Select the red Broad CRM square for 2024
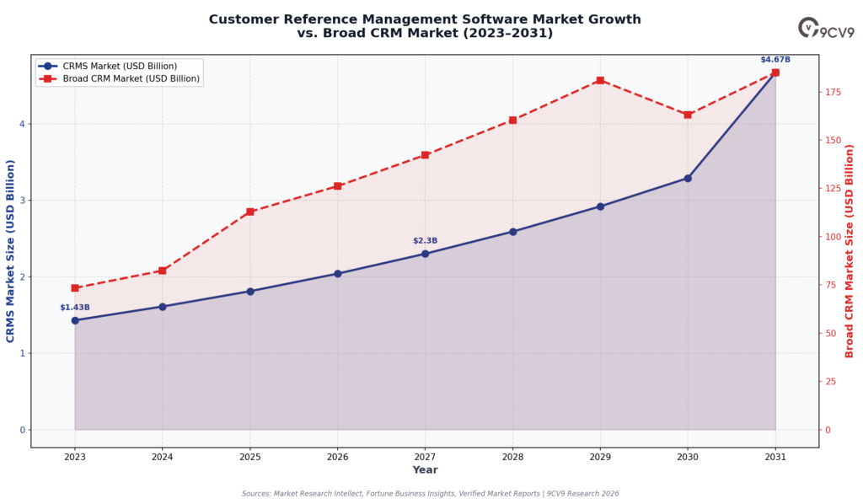The image size is (863, 504). pyautogui.click(x=163, y=271)
